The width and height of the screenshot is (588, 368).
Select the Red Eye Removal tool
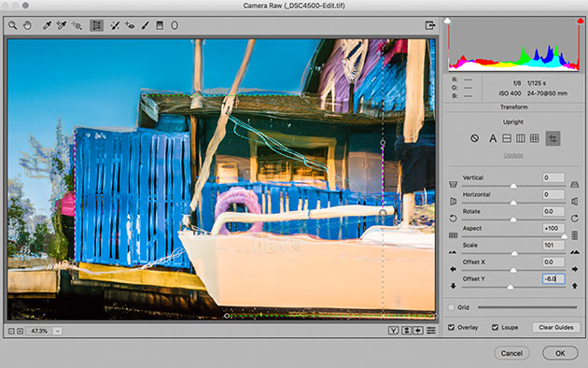(130, 25)
